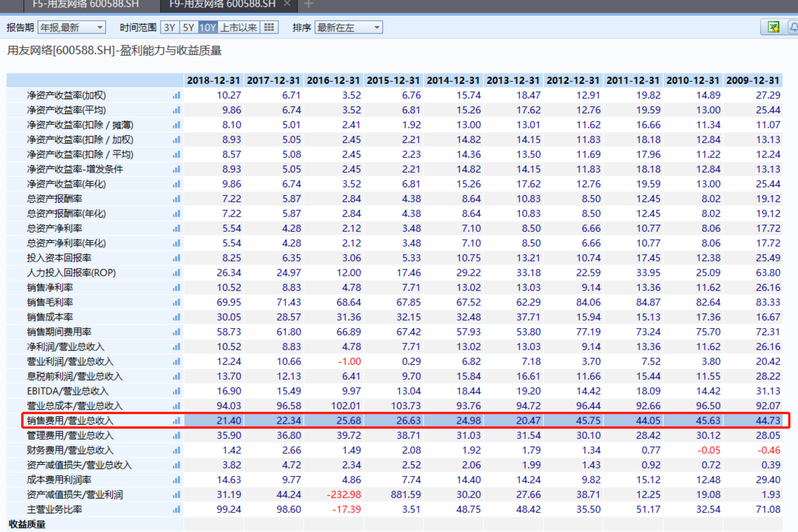This screenshot has width=798, height=532.
Task: Click chart icon next to 主营业务比率
Action: [176, 509]
